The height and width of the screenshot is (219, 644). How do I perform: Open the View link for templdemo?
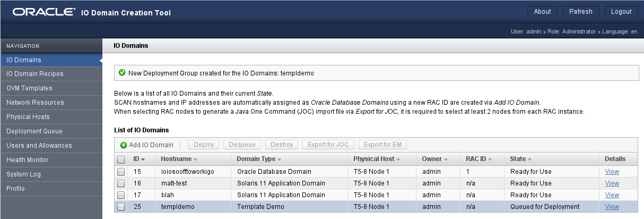click(612, 207)
